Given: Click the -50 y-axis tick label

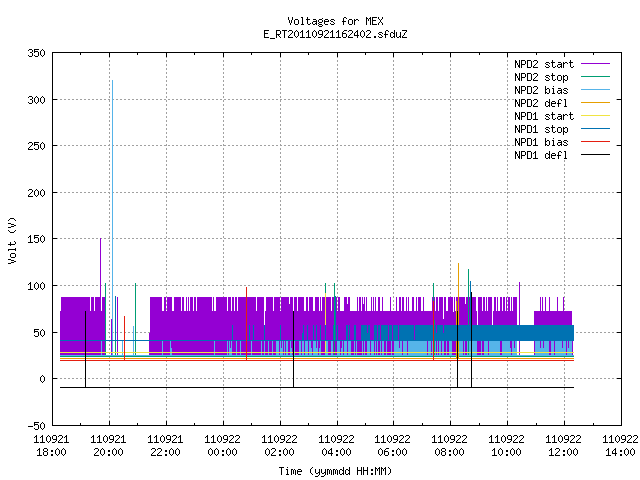Looking at the screenshot, I should pos(36,426).
